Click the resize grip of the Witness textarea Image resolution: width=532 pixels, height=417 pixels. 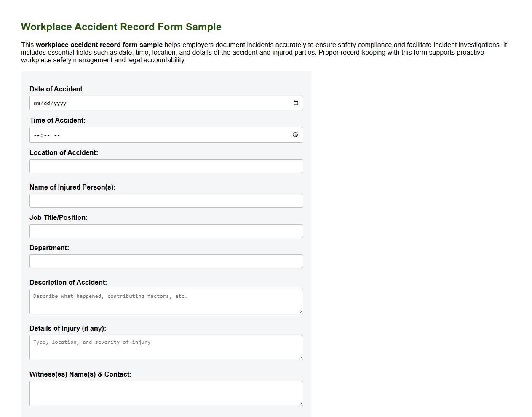click(302, 404)
